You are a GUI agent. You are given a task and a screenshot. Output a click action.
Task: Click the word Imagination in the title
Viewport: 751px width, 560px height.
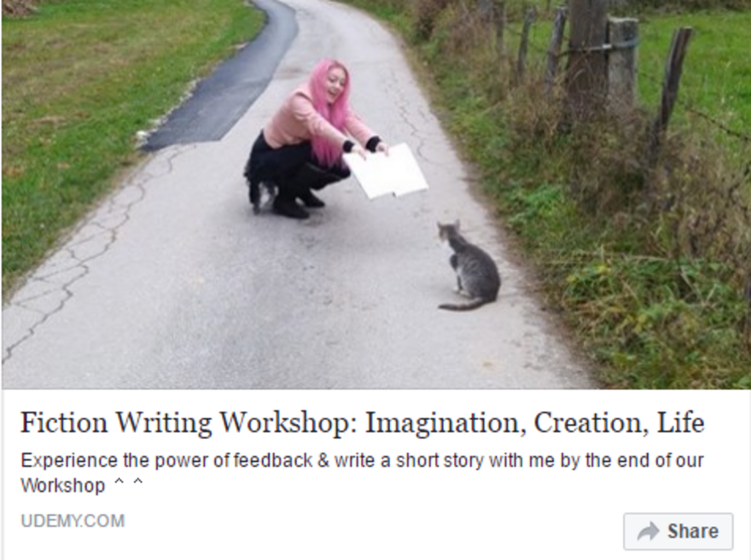pos(443,422)
